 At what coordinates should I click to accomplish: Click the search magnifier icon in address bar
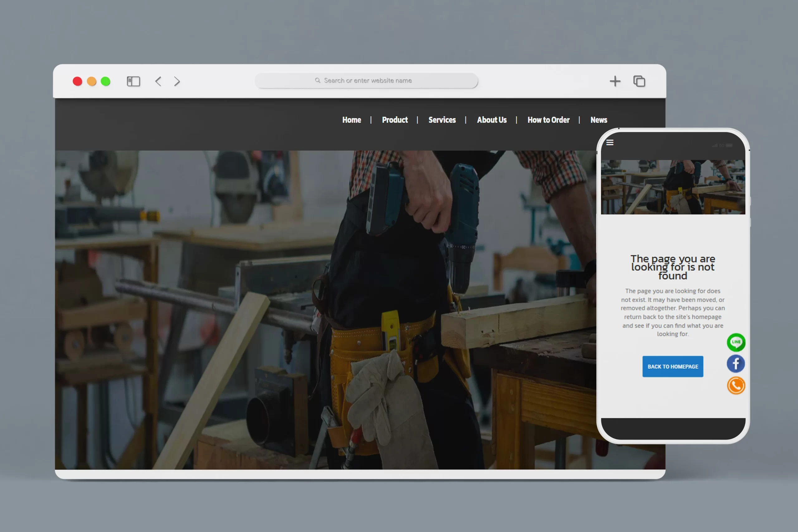click(318, 80)
